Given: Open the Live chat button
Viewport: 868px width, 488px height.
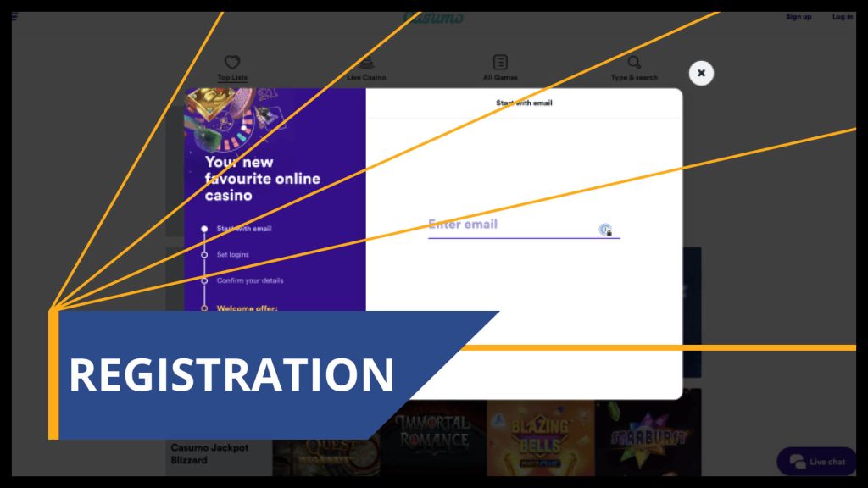Looking at the screenshot, I should tap(816, 462).
